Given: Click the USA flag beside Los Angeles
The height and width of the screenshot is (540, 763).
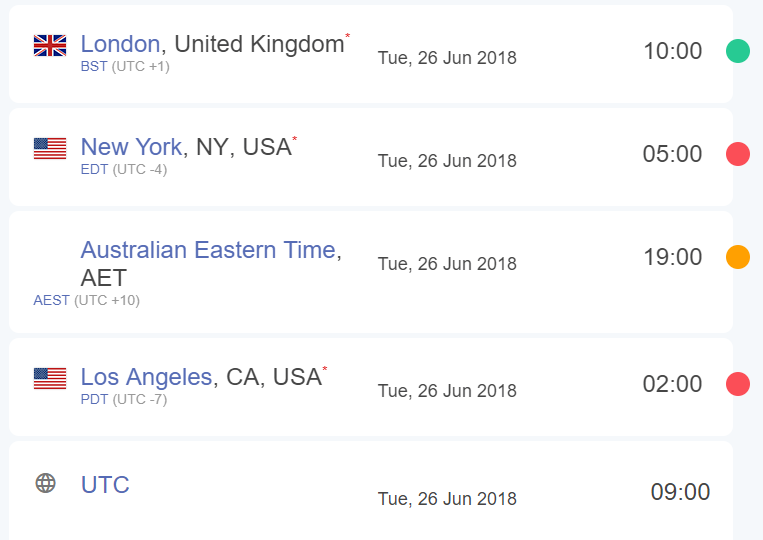Looking at the screenshot, I should 50,378.
